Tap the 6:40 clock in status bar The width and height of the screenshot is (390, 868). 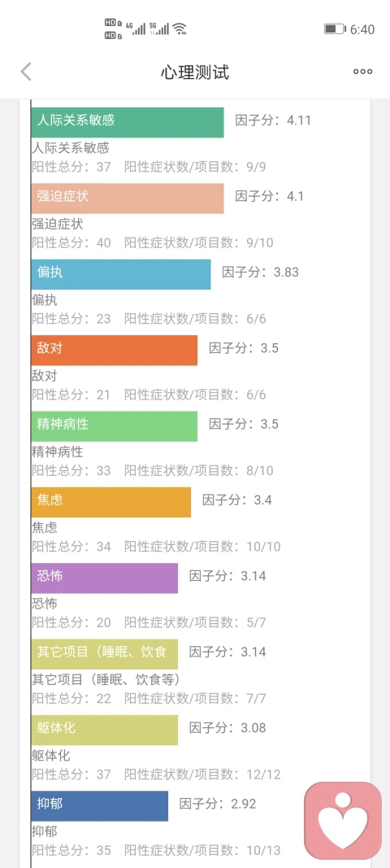click(x=362, y=29)
